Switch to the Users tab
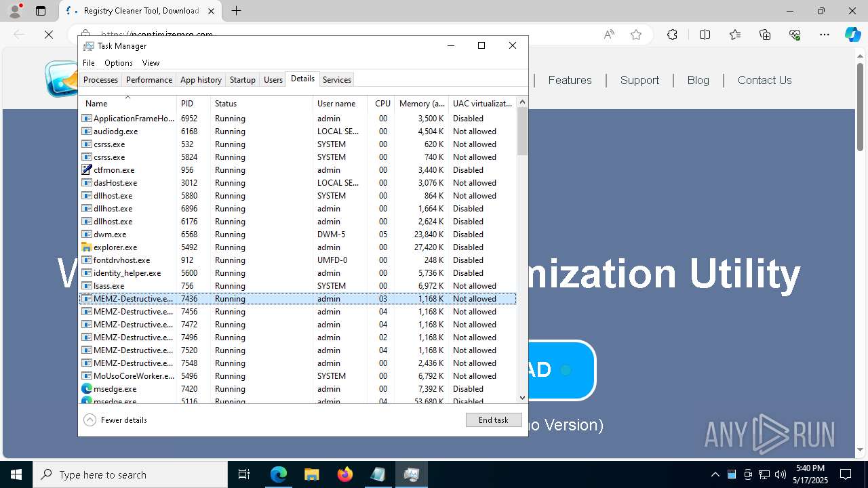This screenshot has height=488, width=868. (x=273, y=80)
